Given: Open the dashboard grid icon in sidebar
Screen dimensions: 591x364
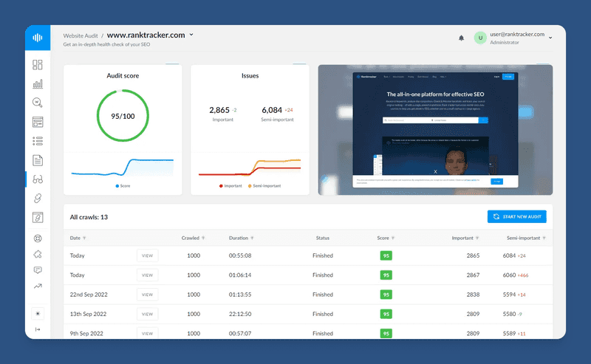Looking at the screenshot, I should (x=38, y=65).
